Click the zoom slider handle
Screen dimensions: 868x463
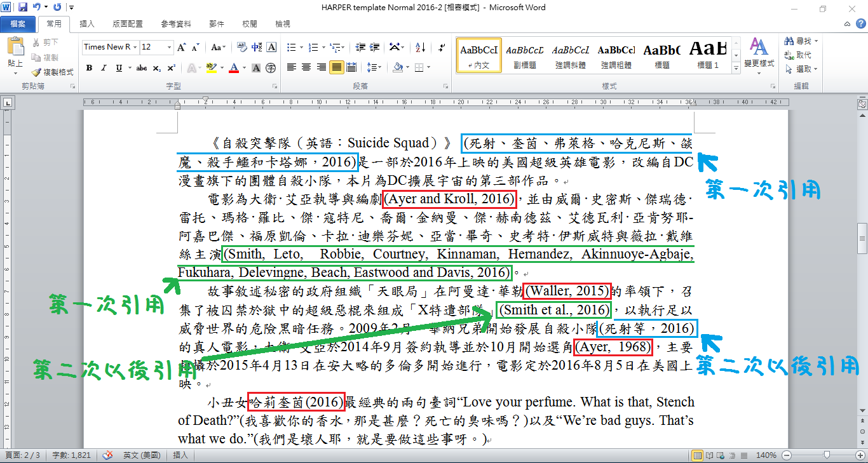827,455
